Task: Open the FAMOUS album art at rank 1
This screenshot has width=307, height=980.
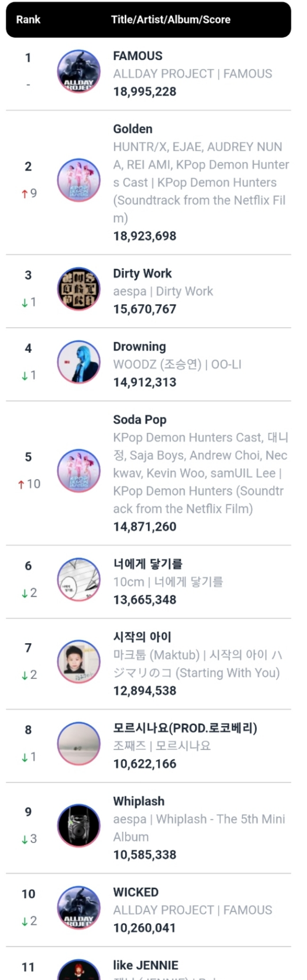Action: tap(79, 72)
